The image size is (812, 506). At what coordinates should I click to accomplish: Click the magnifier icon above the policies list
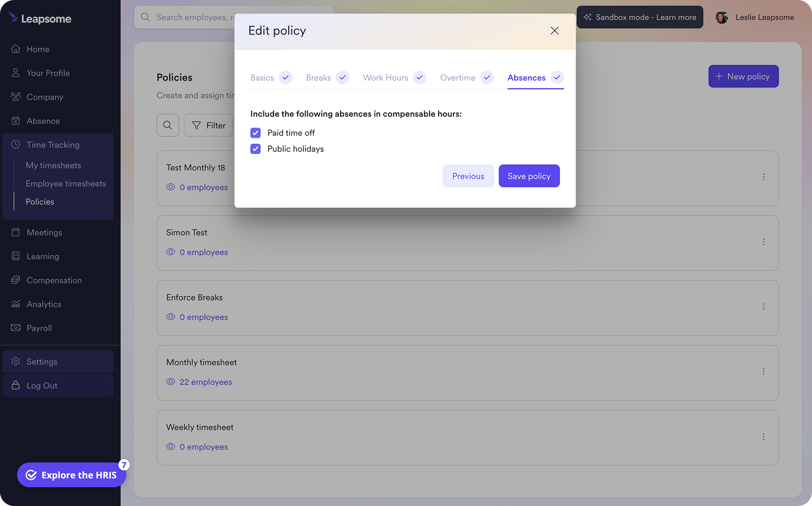[x=167, y=125]
